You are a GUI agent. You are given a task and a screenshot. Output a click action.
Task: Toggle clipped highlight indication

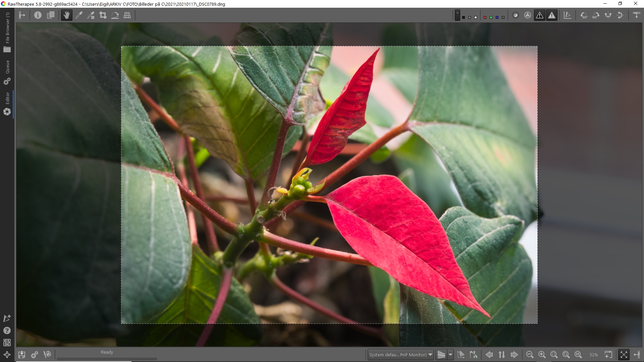coord(551,15)
